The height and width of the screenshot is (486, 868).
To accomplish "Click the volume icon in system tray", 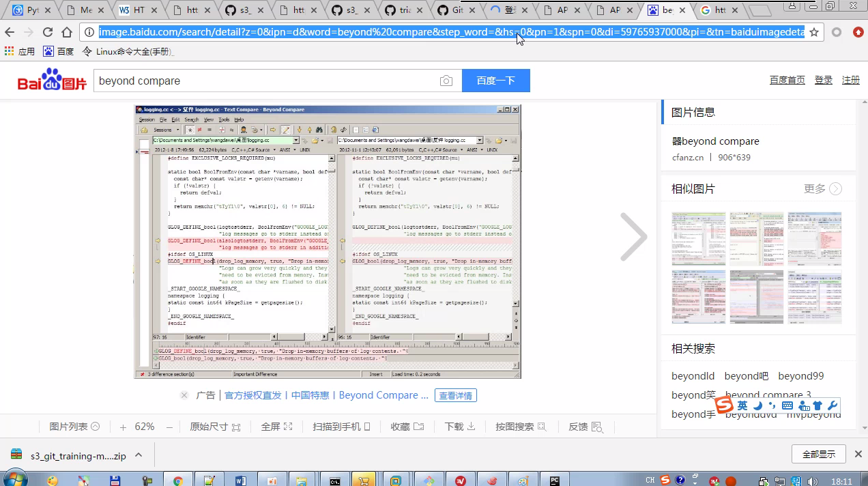I will pyautogui.click(x=813, y=481).
